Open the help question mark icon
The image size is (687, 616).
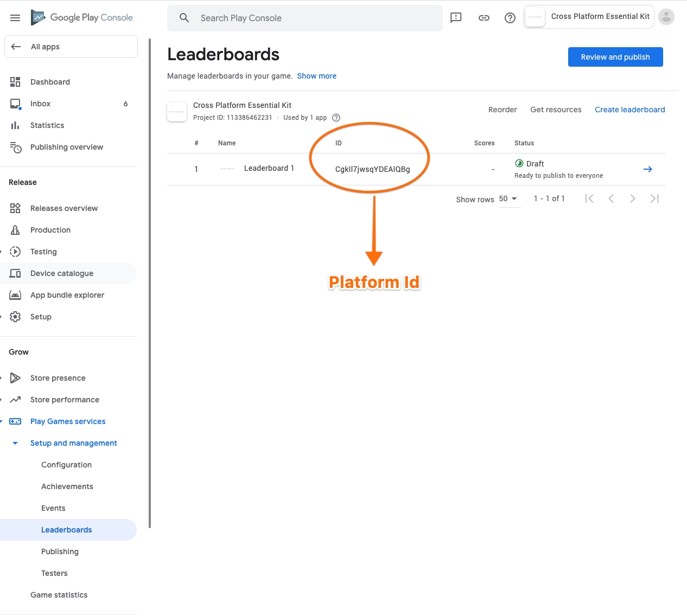(x=510, y=18)
